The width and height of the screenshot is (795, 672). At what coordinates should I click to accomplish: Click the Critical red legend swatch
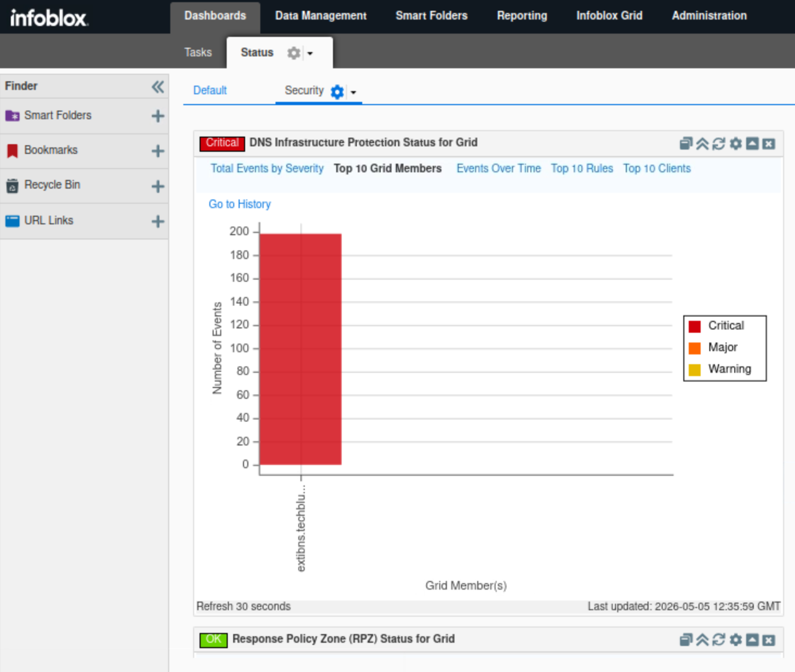(x=695, y=326)
